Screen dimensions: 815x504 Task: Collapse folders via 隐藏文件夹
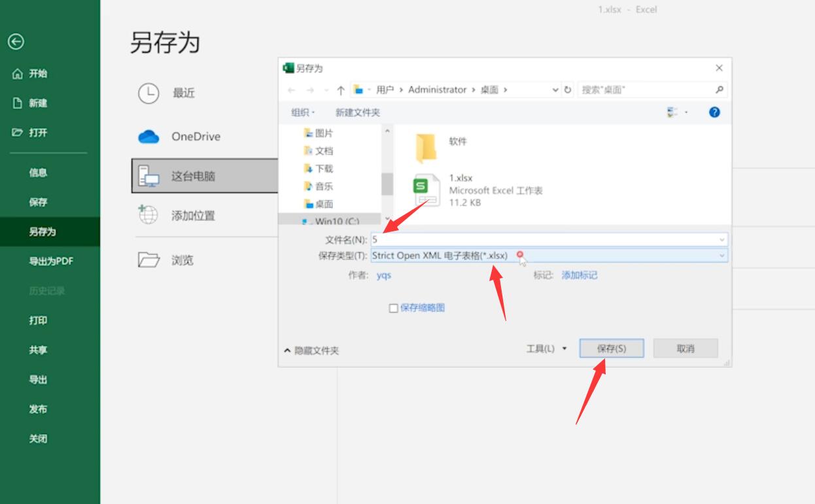[311, 351]
